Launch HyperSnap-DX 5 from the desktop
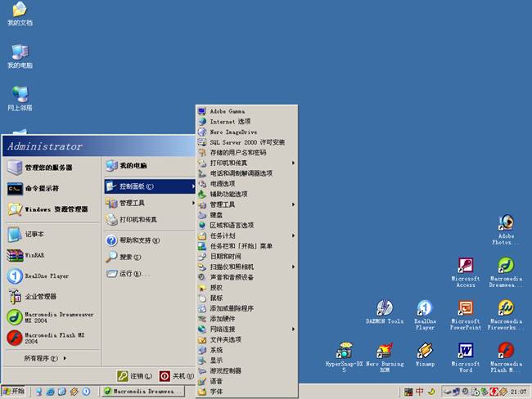This screenshot has width=532, height=399. [344, 350]
